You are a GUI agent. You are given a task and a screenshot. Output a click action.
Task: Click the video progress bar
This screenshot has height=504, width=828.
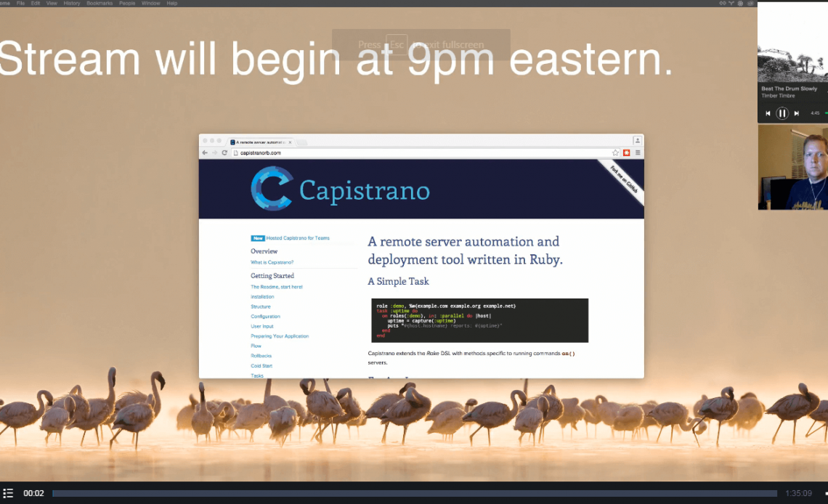pos(414,494)
